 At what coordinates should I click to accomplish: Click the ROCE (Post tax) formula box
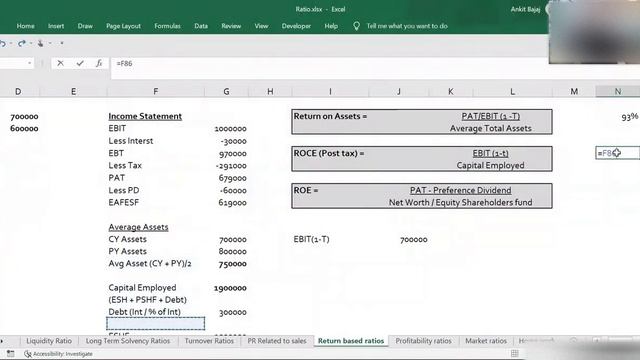point(422,159)
